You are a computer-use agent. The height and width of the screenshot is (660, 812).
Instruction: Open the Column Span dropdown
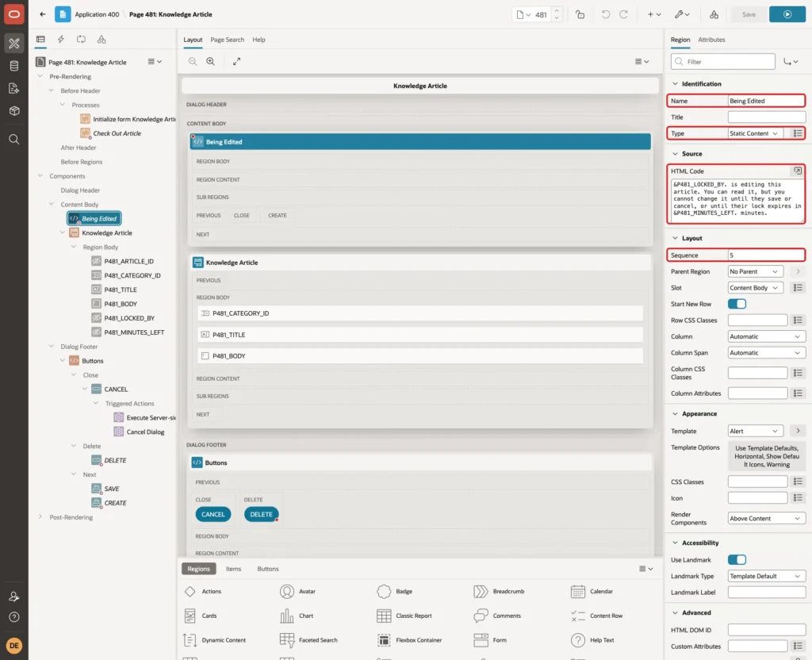point(767,353)
